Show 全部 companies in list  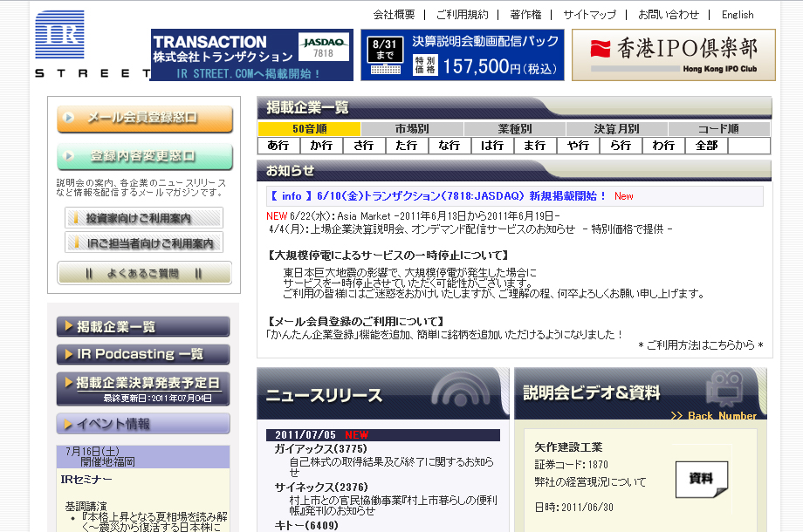click(706, 146)
